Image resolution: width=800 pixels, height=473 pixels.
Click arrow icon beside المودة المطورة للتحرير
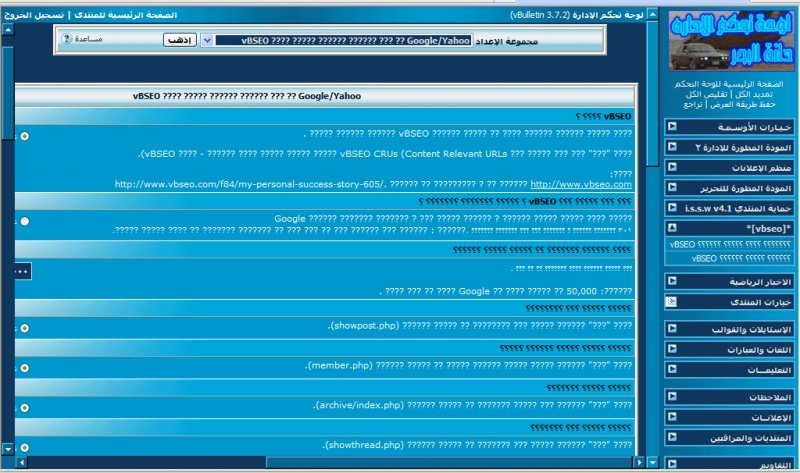pyautogui.click(x=673, y=187)
